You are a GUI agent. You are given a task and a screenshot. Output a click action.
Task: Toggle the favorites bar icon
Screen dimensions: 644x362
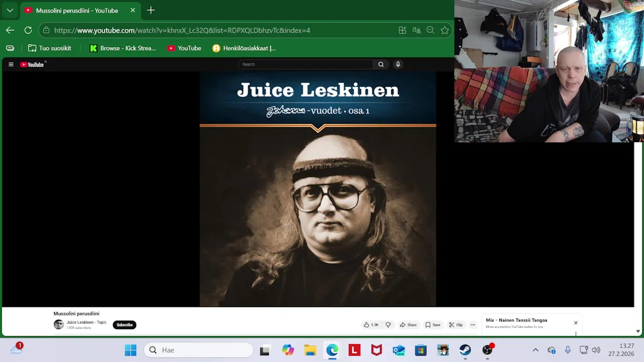[10, 48]
